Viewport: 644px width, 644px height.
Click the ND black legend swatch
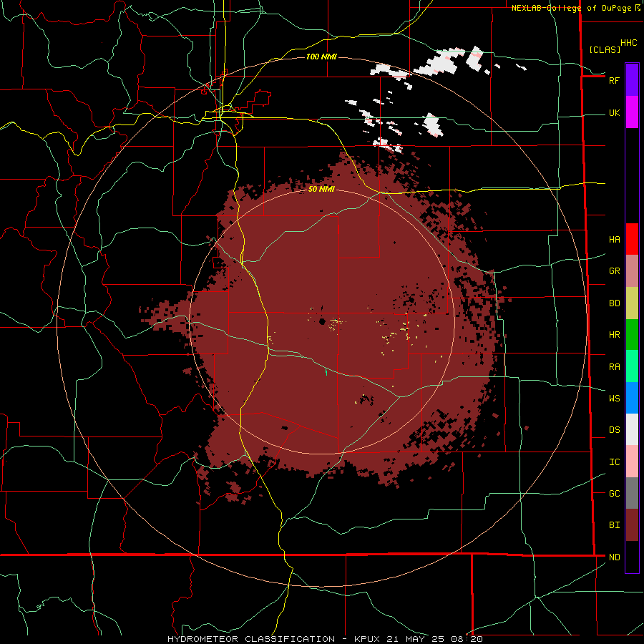(x=632, y=557)
